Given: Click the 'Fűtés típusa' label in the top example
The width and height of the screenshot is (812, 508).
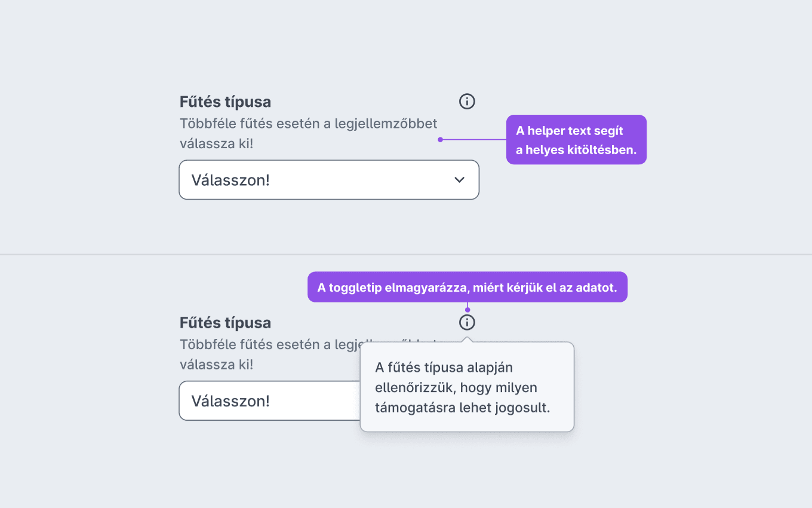Looking at the screenshot, I should 225,102.
